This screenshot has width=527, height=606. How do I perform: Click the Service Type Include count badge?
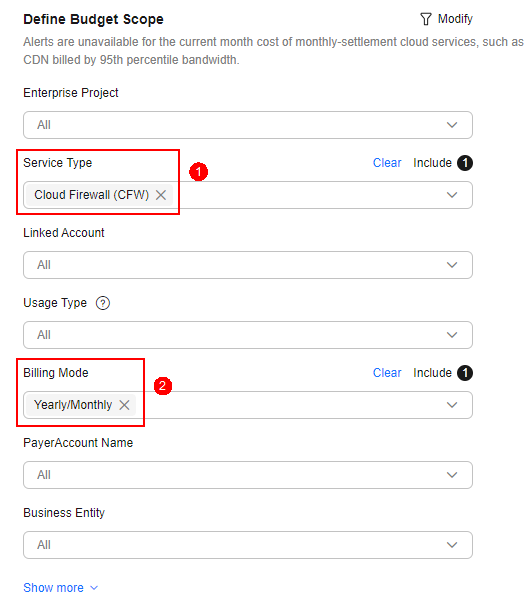click(465, 163)
